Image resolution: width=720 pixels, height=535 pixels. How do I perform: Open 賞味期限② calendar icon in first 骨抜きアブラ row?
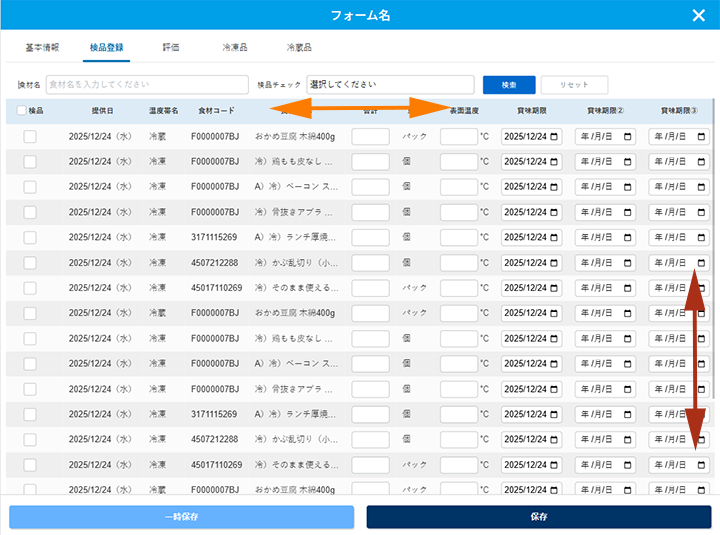click(x=628, y=212)
